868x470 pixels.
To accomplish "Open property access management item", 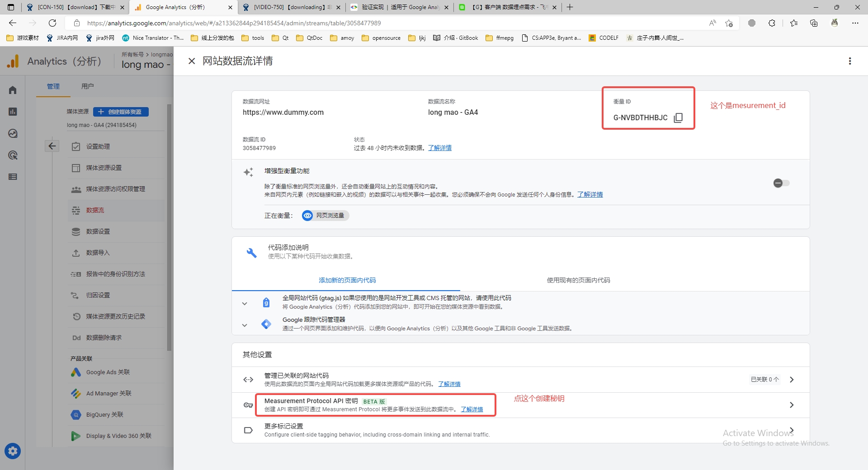I will point(116,189).
